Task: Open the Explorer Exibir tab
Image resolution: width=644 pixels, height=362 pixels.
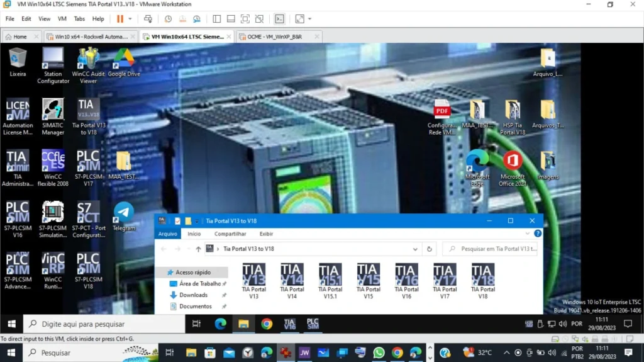Action: pos(266,234)
